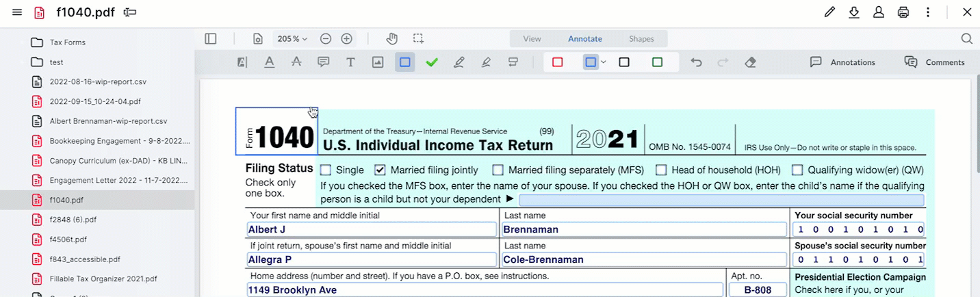Viewport: 980px width, 297px height.
Task: Open the three-dot more options menu
Action: 928,12
